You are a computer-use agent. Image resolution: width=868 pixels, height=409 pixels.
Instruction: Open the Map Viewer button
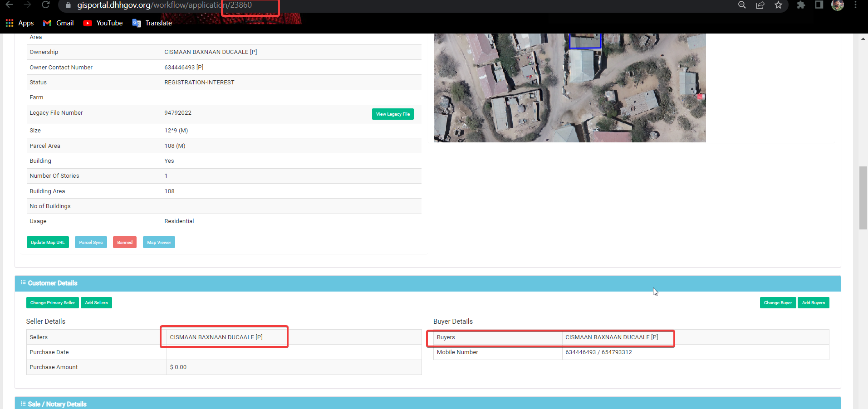159,243
